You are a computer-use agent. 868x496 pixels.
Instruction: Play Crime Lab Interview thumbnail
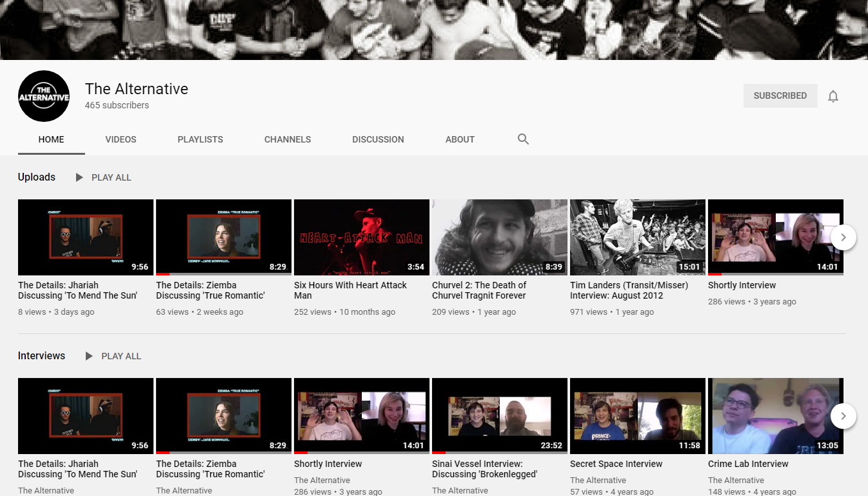click(x=776, y=416)
